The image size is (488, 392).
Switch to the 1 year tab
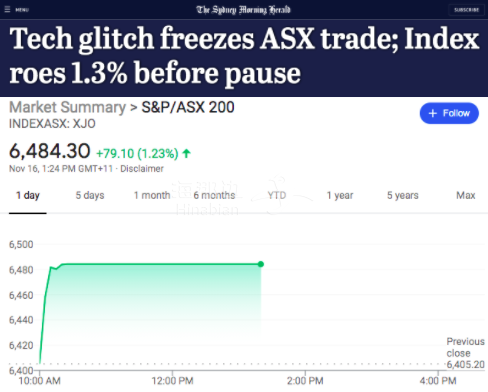click(340, 195)
